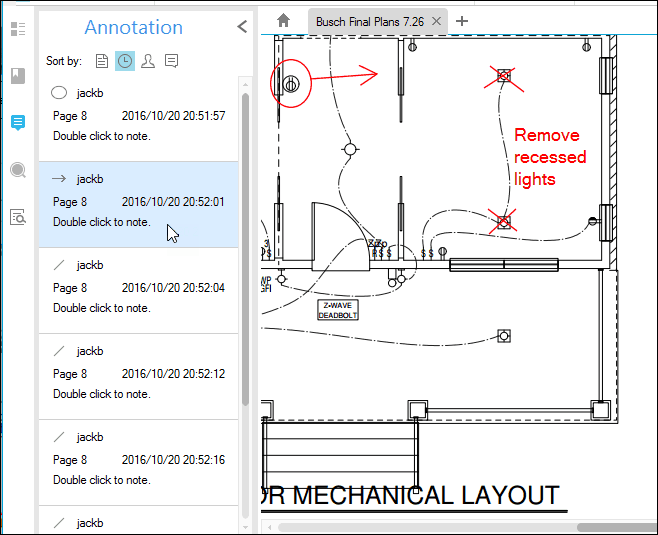Select the line annotation at 20:52:04
Viewport: 658px width, 535px height.
pyautogui.click(x=138, y=290)
